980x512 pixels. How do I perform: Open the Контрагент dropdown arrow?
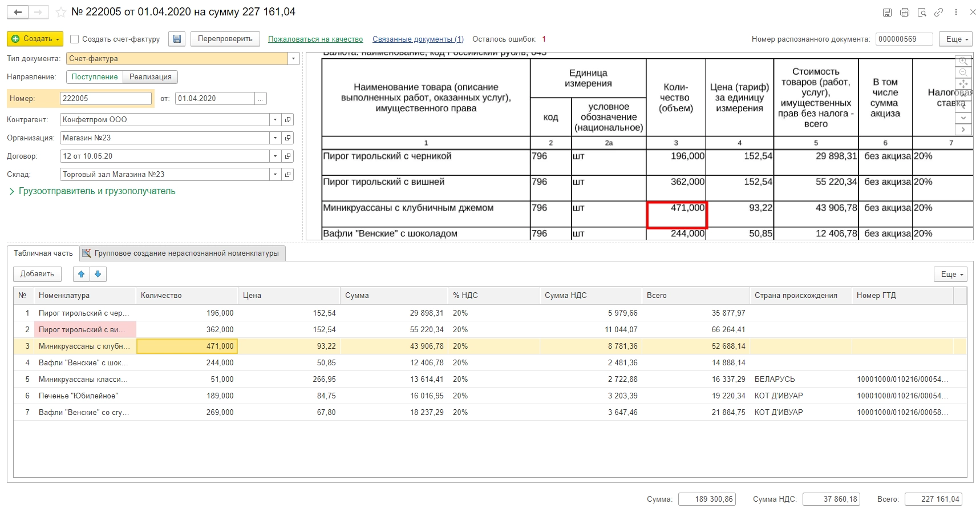pyautogui.click(x=276, y=120)
